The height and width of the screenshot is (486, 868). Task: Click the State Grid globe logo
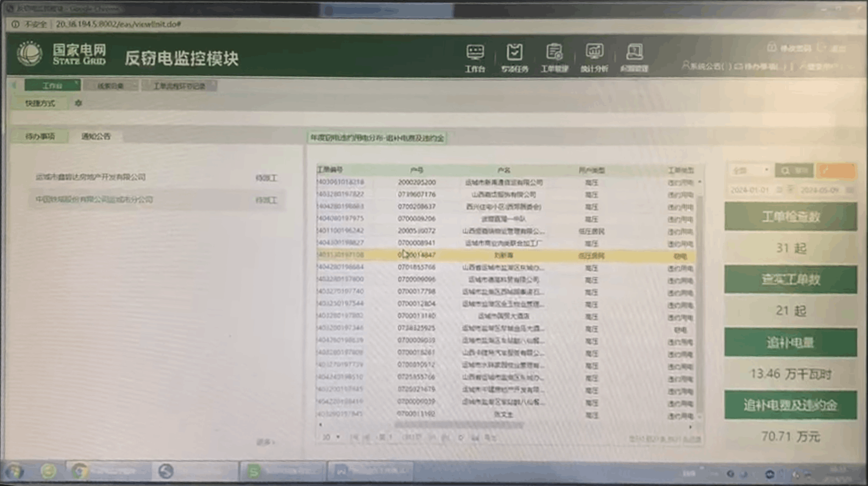[x=30, y=54]
